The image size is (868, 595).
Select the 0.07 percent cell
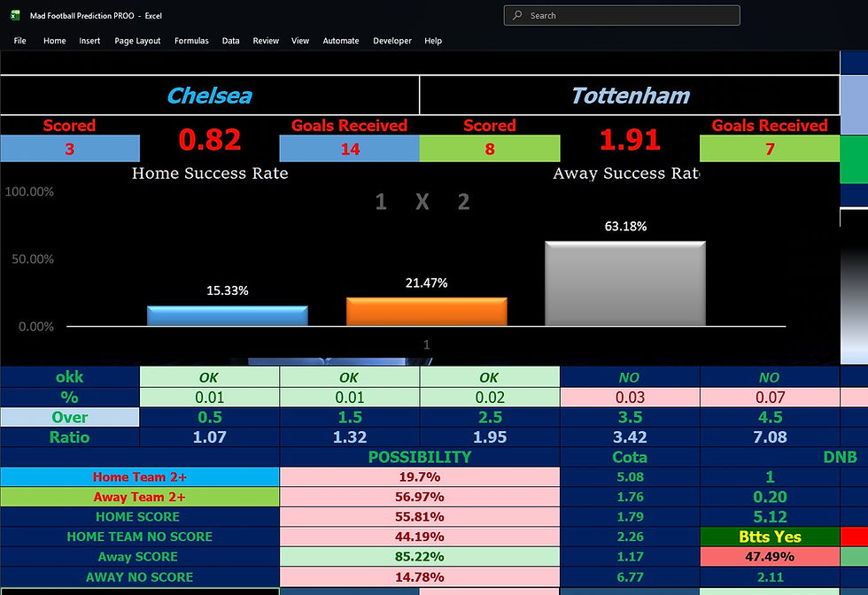pos(770,397)
